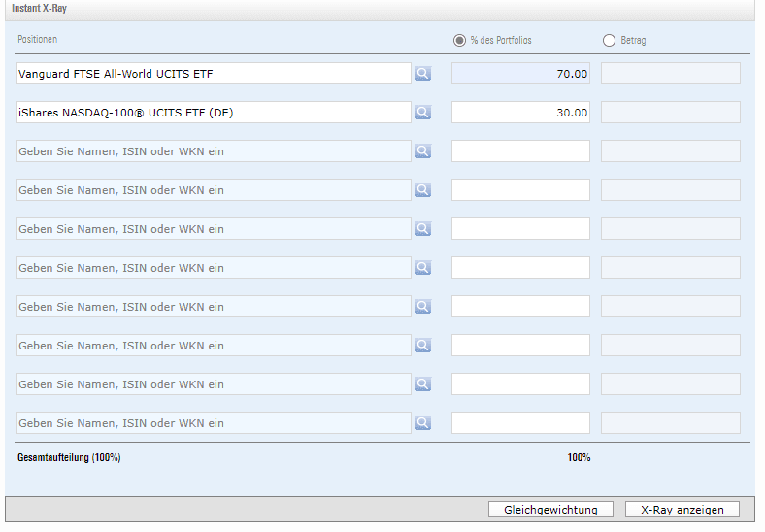Viewport: 765px width, 532px height.
Task: Click the 100% total value
Action: [x=579, y=458]
